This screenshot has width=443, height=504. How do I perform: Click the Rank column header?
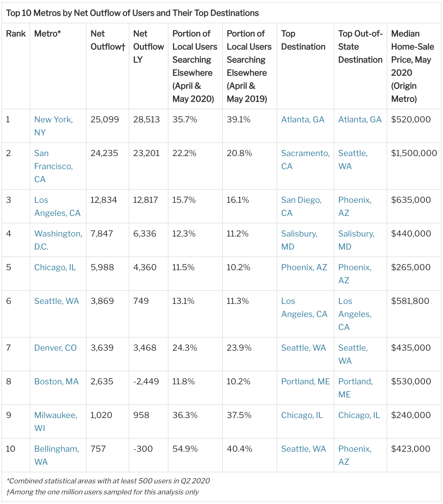16,33
